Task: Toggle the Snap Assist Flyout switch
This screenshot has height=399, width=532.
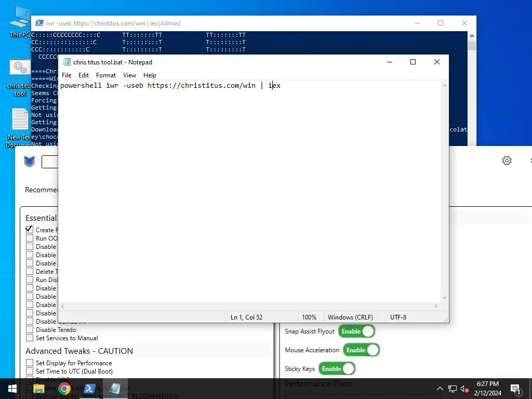Action: tap(356, 331)
